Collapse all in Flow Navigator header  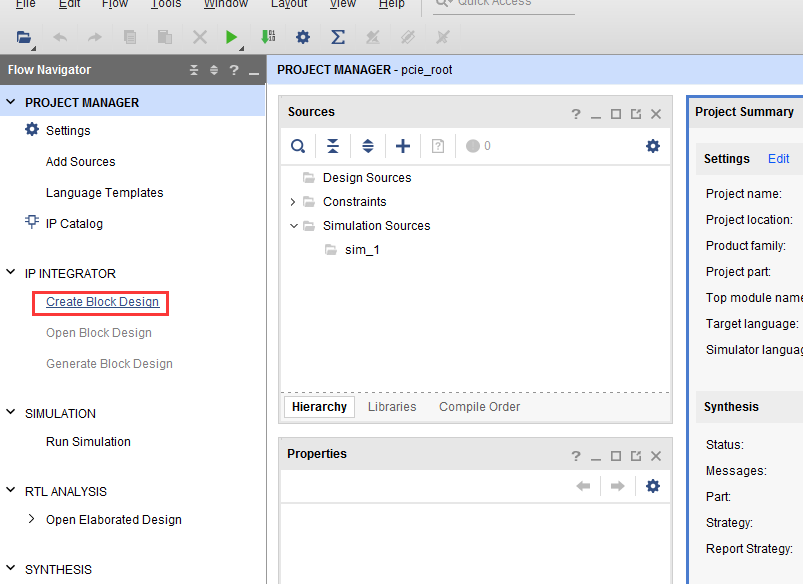(x=194, y=70)
